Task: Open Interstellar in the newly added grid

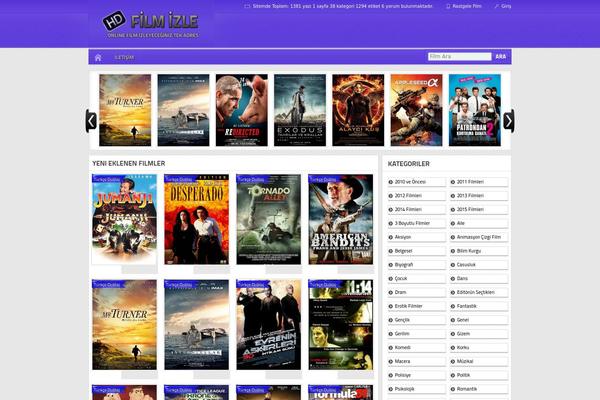Action: 196,325
